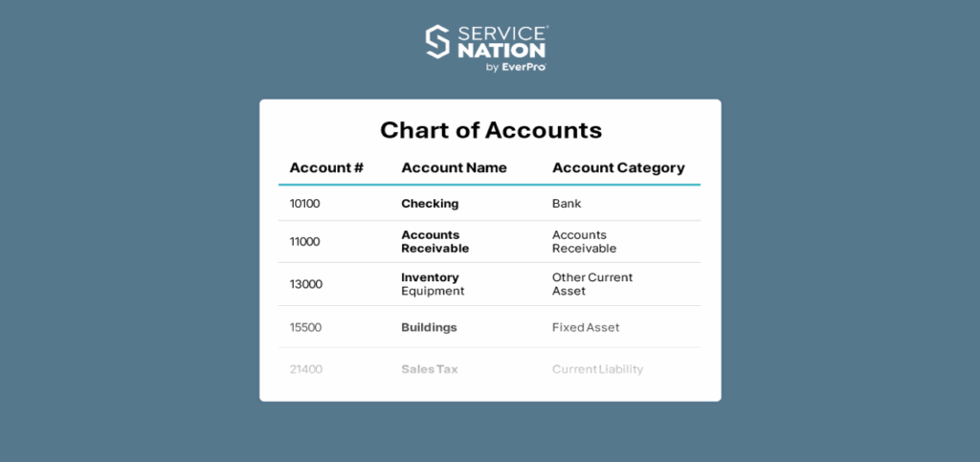980x462 pixels.
Task: Click the Service Nation hexagon logo icon
Action: click(x=437, y=42)
